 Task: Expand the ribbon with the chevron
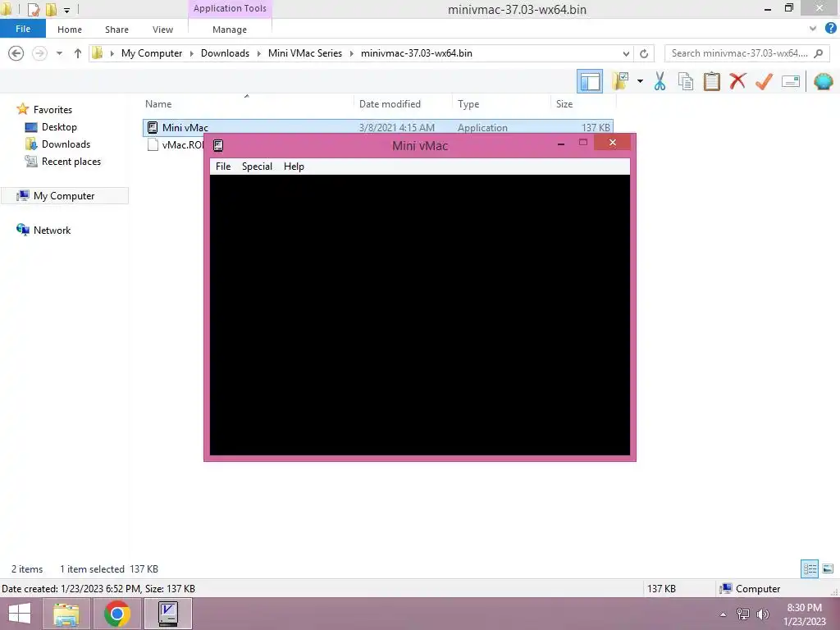[x=813, y=29]
